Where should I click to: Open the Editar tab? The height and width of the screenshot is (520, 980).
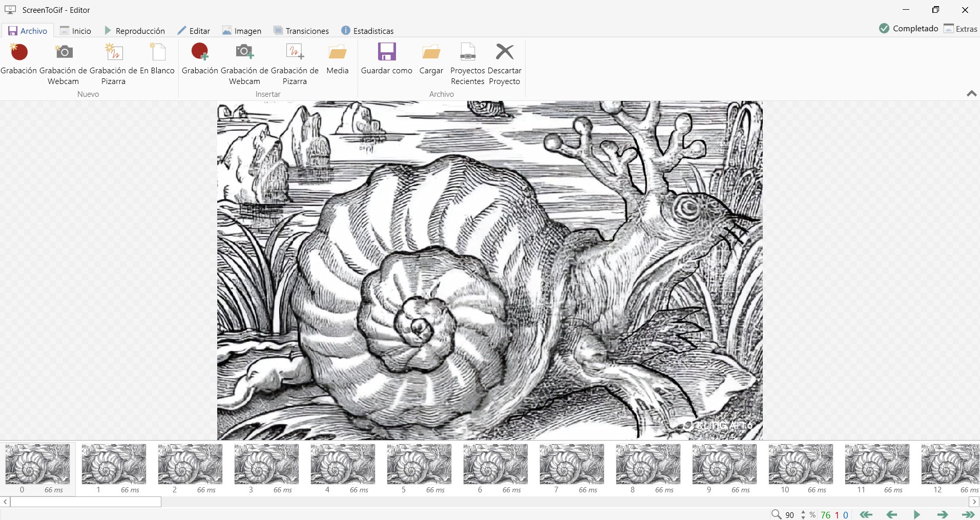pyautogui.click(x=194, y=31)
